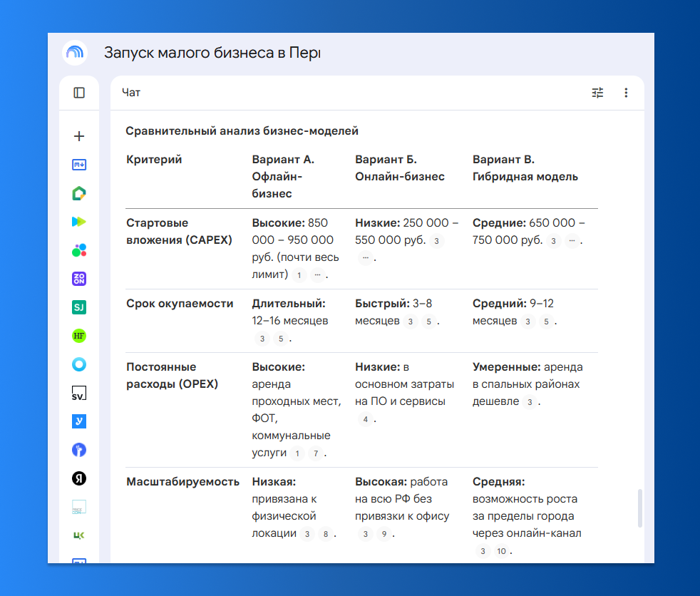Image resolution: width=700 pixels, height=596 pixels.
Task: Open citation 10 in Масштабируемость hybrid cell
Action: [501, 551]
